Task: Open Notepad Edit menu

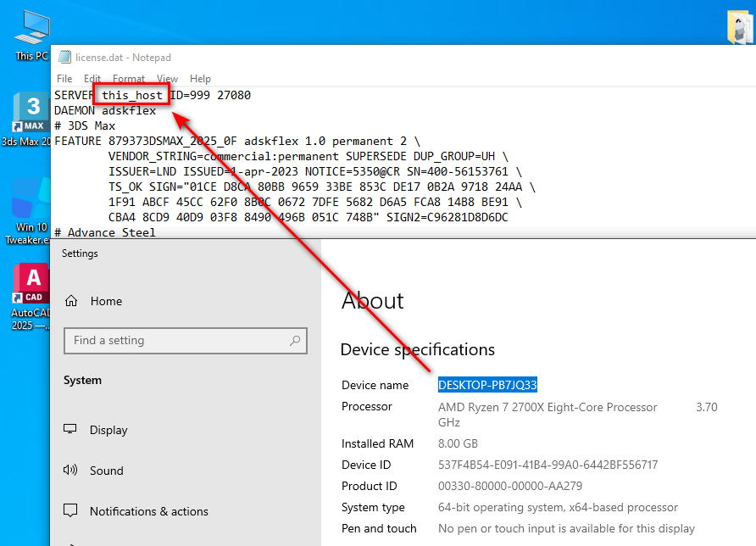Action: coord(92,79)
